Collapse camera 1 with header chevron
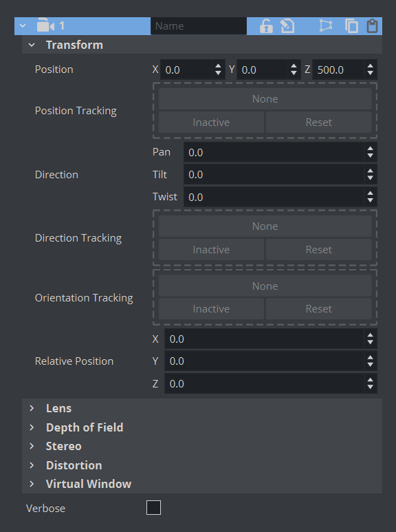Screen dimensions: 396x532 (x=23, y=25)
